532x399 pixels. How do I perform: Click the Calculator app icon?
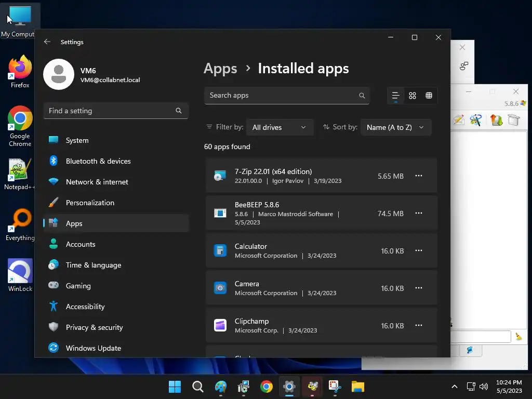click(x=220, y=251)
